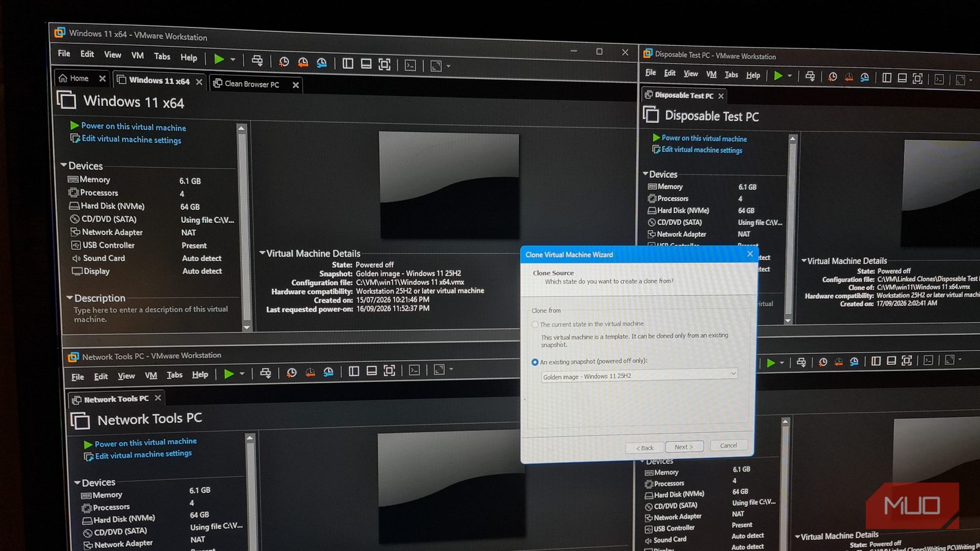Click the Back button in the clone wizard
Screen dimensions: 980x551
(x=645, y=448)
